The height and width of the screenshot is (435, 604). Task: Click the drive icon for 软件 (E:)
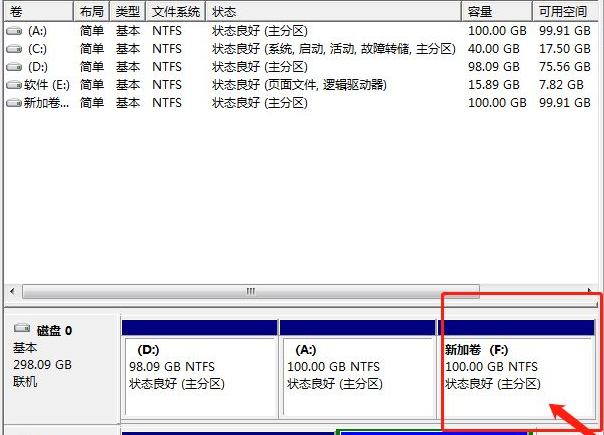click(13, 85)
